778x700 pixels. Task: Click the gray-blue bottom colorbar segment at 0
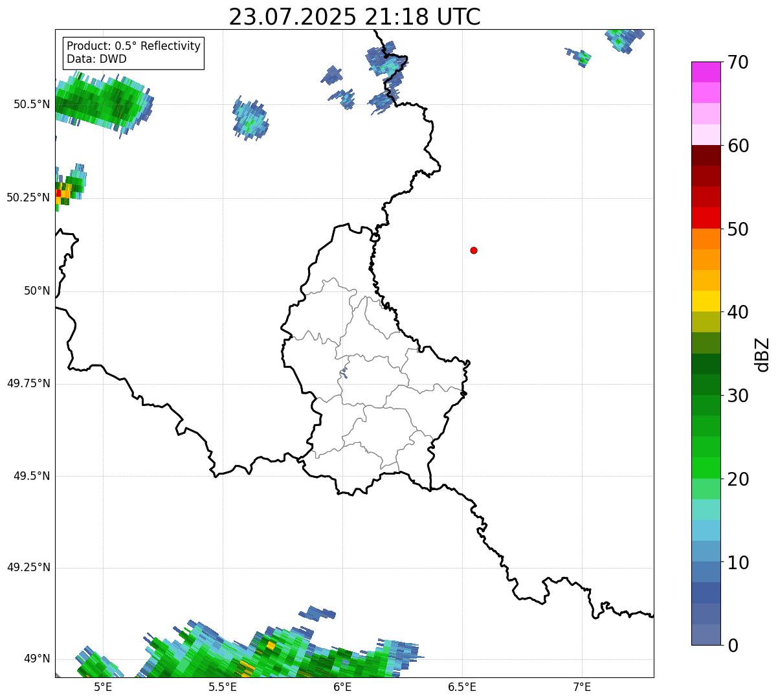[x=706, y=635]
